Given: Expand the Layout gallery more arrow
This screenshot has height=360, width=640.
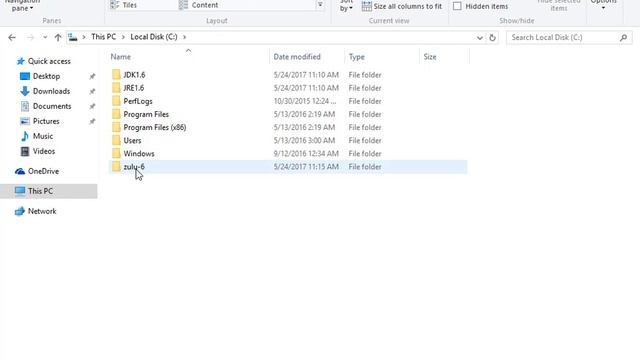Looking at the screenshot, I should (320, 5).
